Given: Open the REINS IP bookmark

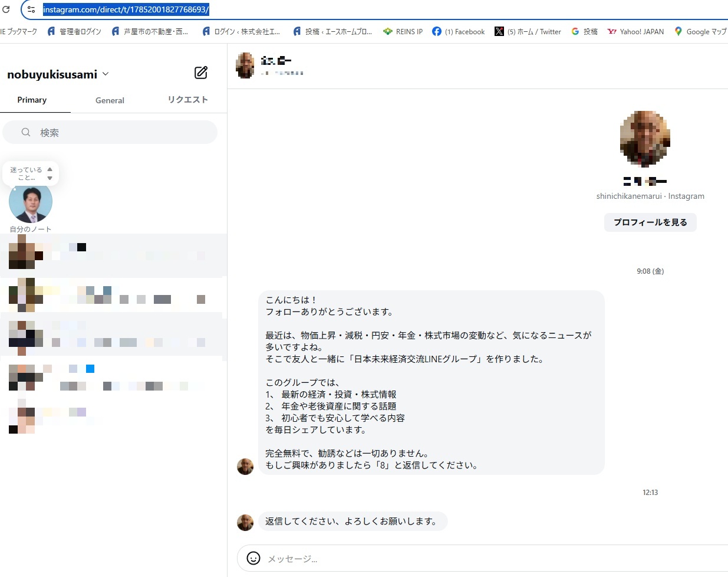Looking at the screenshot, I should 403,32.
